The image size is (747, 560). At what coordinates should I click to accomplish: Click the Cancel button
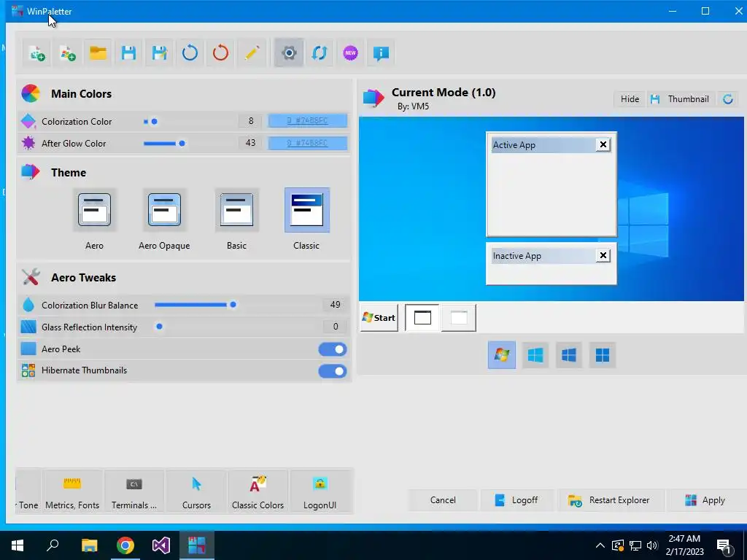443,500
